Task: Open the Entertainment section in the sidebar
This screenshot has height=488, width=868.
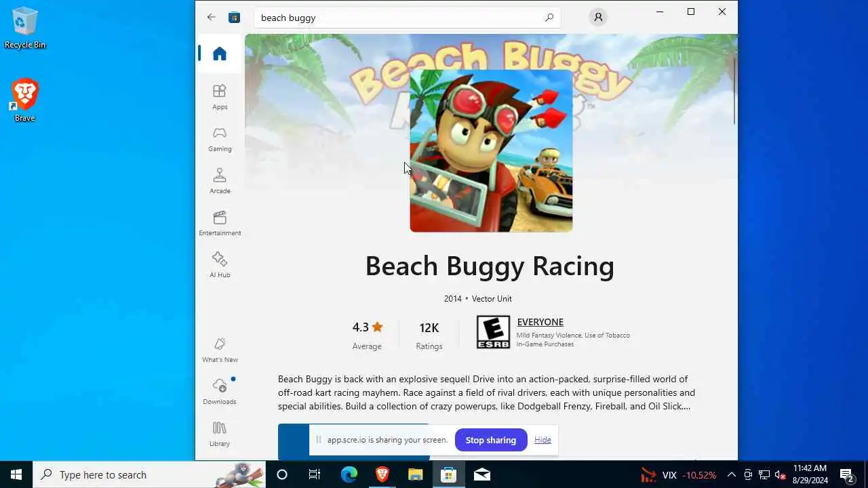Action: pos(220,223)
